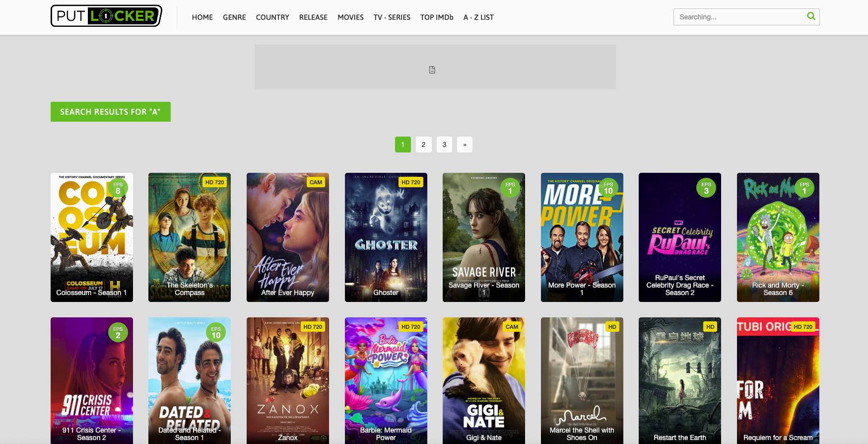Go to the MOVIES section
The width and height of the screenshot is (868, 444).
[x=350, y=17]
